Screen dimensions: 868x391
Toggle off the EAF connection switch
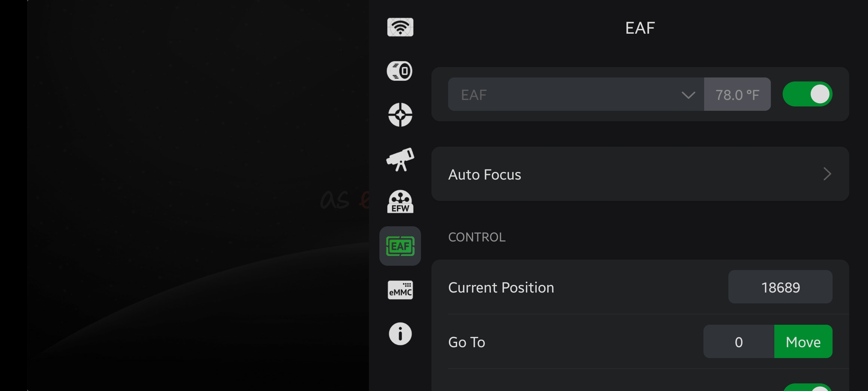(x=807, y=94)
